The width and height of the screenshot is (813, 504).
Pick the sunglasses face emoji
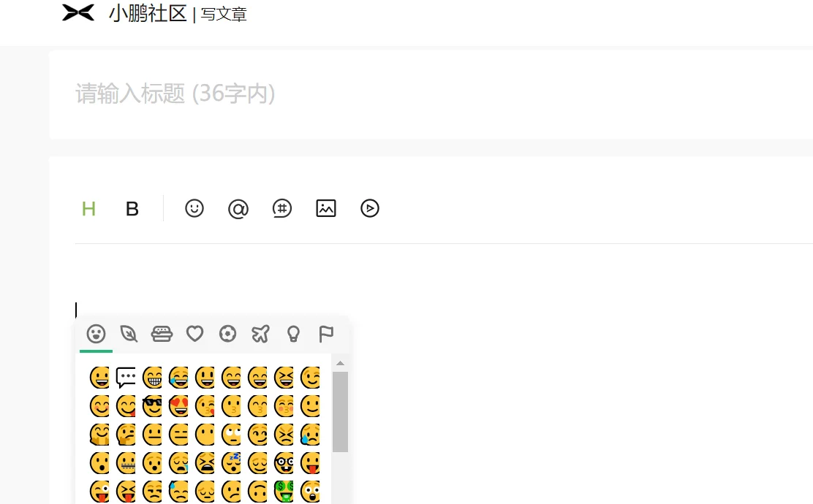pyautogui.click(x=152, y=406)
